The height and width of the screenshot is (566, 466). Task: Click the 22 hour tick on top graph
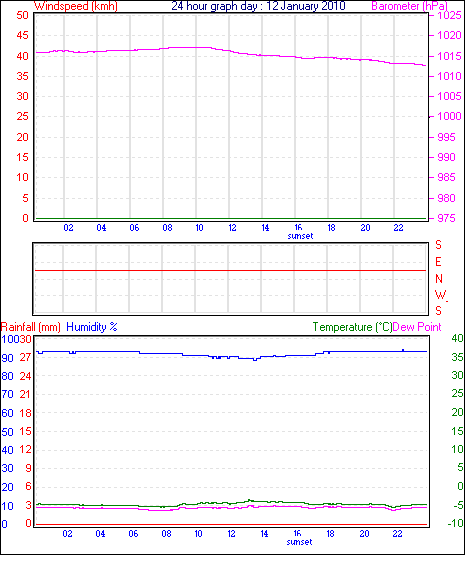[398, 228]
